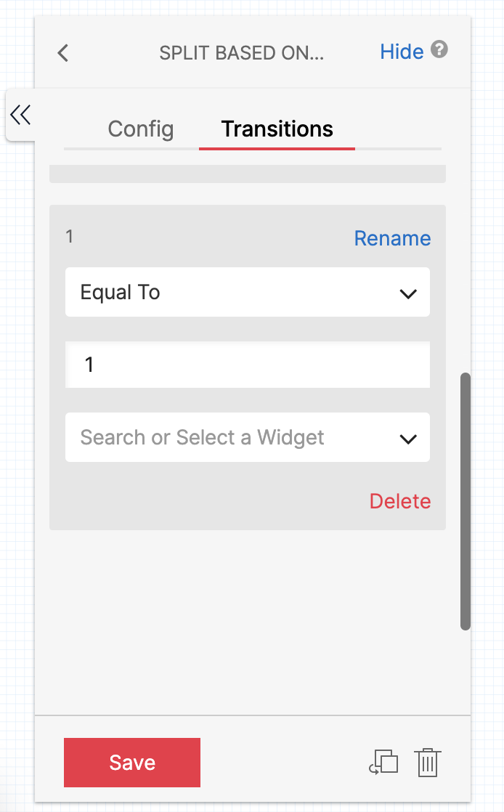Select the Transitions tab
The image size is (504, 812).
[277, 129]
